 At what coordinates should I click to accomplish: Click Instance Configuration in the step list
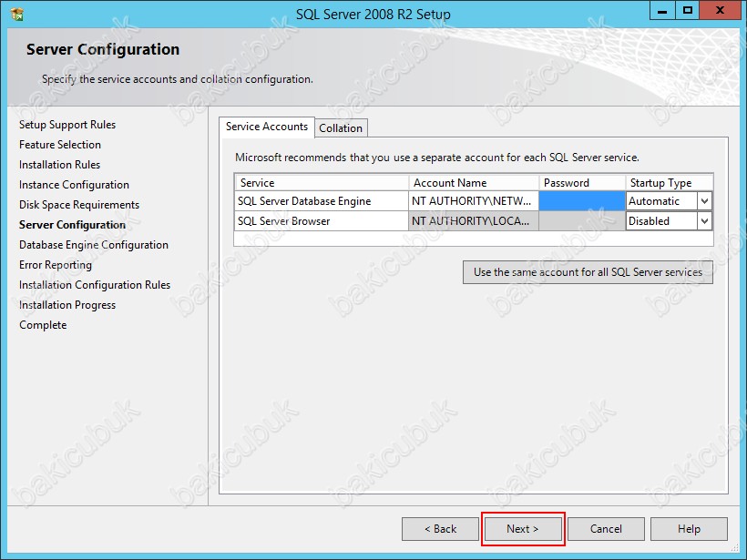(74, 185)
